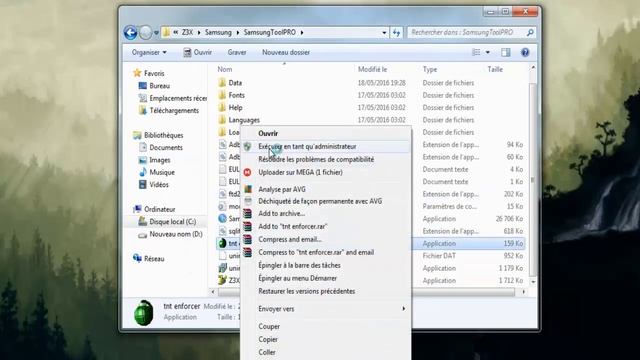This screenshot has height=360, width=640.
Task: Choose Compress to "tnt enforcer.rar" and email
Action: point(326,252)
